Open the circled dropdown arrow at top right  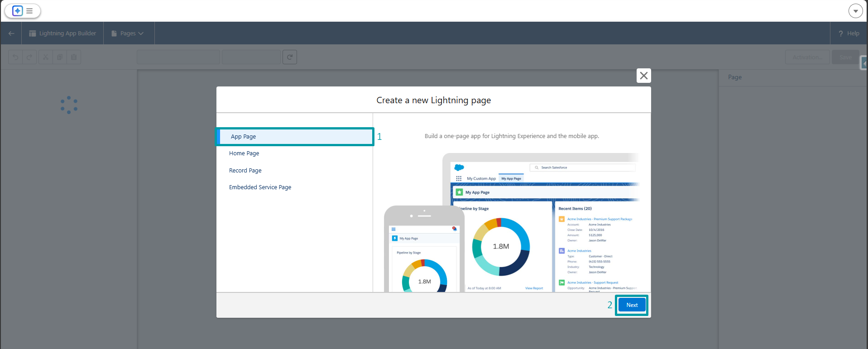point(855,11)
